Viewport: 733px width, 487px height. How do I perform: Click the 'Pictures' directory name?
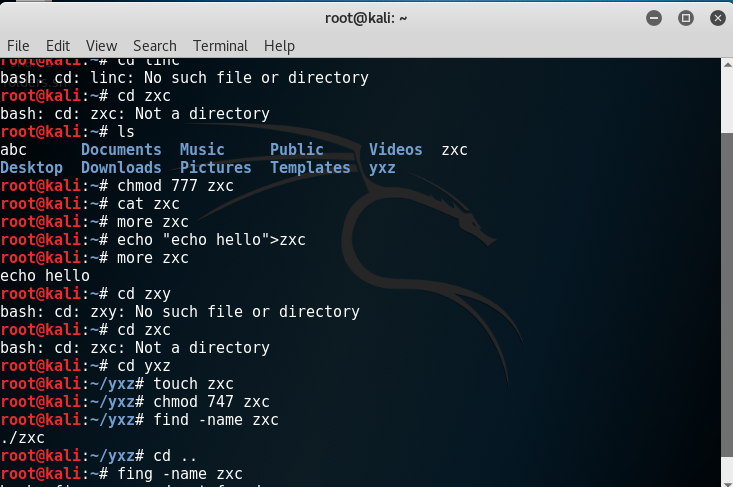(216, 168)
